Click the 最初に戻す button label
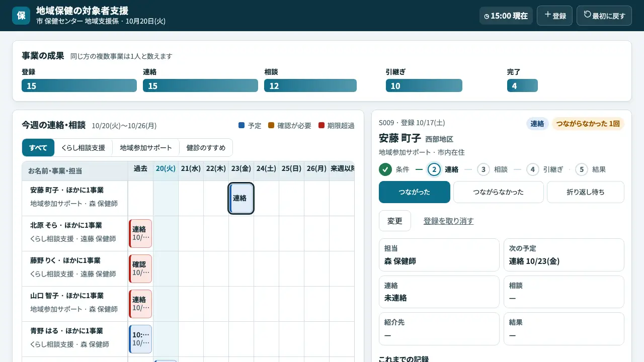This screenshot has height=362, width=644. point(609,16)
